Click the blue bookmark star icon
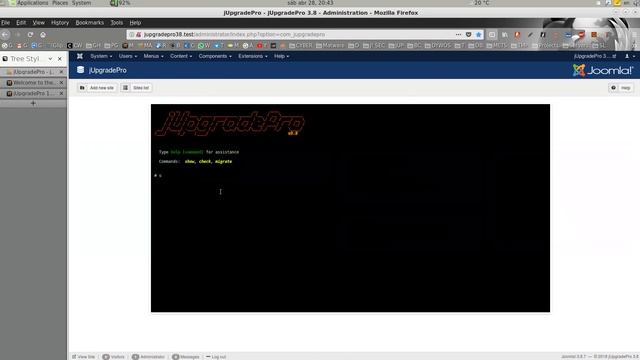 (479, 35)
